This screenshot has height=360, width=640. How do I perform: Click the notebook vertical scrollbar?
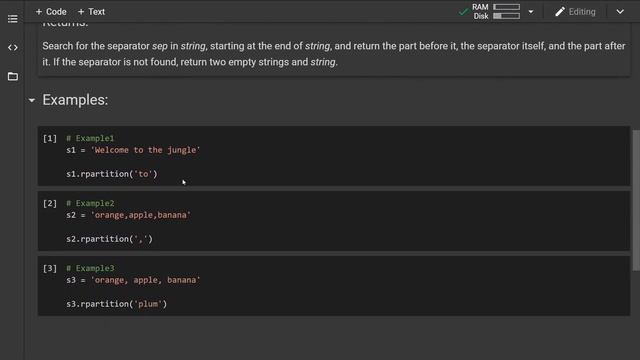pos(636,200)
